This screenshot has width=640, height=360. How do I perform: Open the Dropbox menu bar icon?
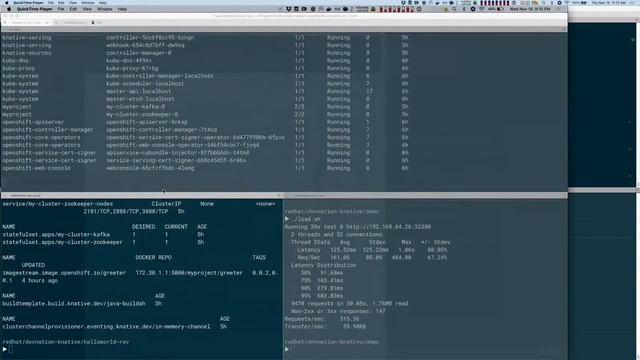click(289, 9)
